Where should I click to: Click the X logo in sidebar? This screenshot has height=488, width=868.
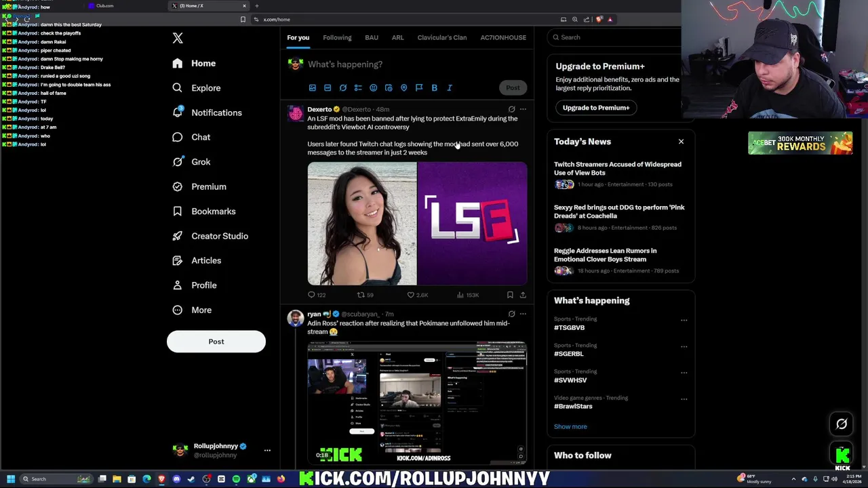click(178, 38)
